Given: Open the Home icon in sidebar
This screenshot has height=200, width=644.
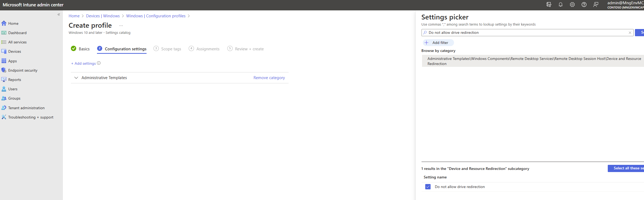Looking at the screenshot, I should tap(4, 23).
